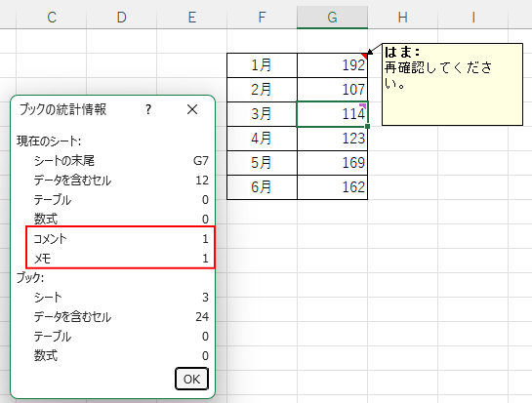The image size is (532, 403).
Task: Select cell with value 169
Action: (333, 163)
